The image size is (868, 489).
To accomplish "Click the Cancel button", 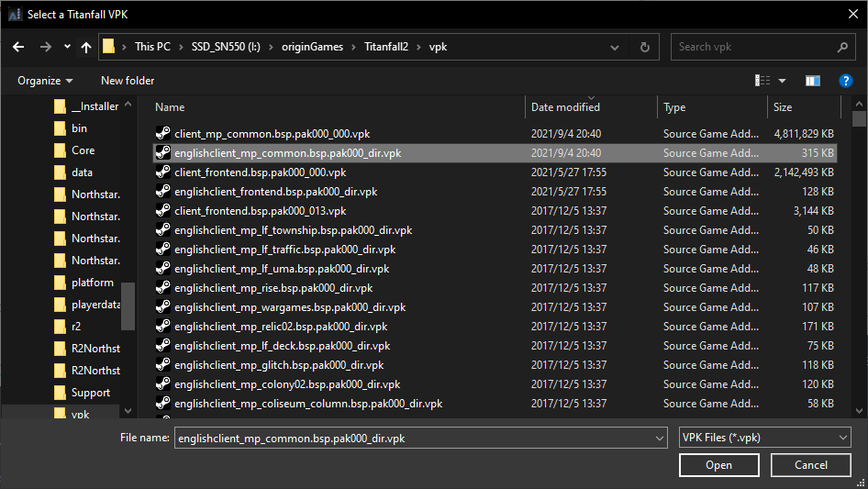I will click(810, 465).
